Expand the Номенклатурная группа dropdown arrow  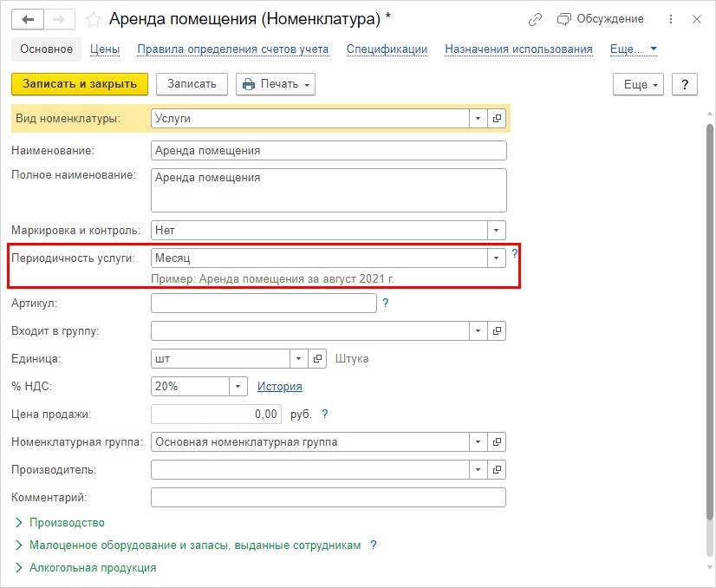coord(478,442)
